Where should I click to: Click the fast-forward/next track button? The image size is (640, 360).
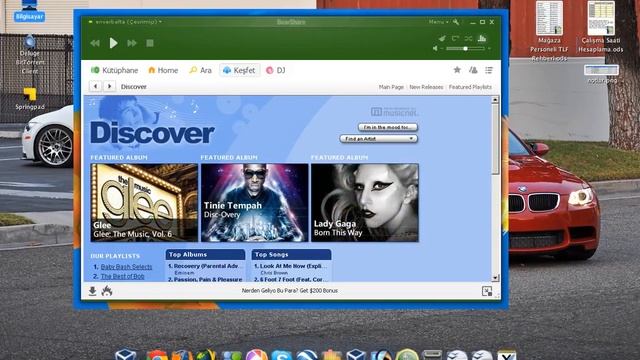(x=132, y=43)
